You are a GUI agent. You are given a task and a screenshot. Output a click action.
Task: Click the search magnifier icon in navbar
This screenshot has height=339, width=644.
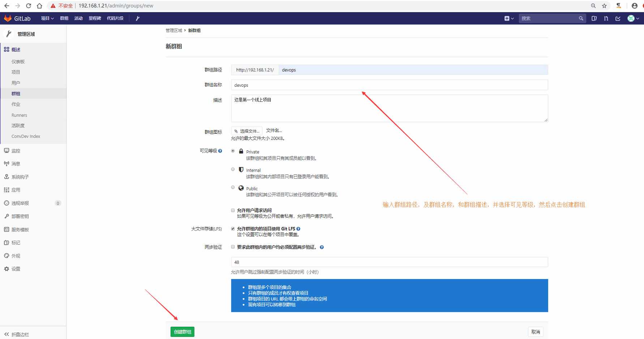(581, 18)
